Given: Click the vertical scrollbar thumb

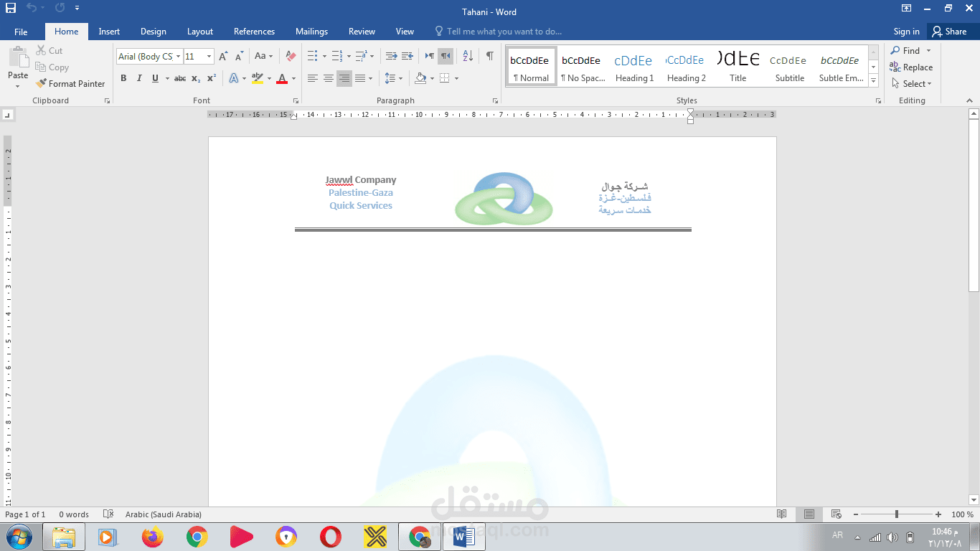Looking at the screenshot, I should [x=974, y=205].
